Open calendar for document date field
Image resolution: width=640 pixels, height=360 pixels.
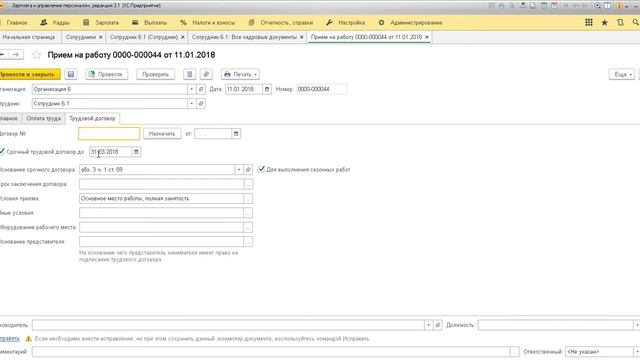267,89
